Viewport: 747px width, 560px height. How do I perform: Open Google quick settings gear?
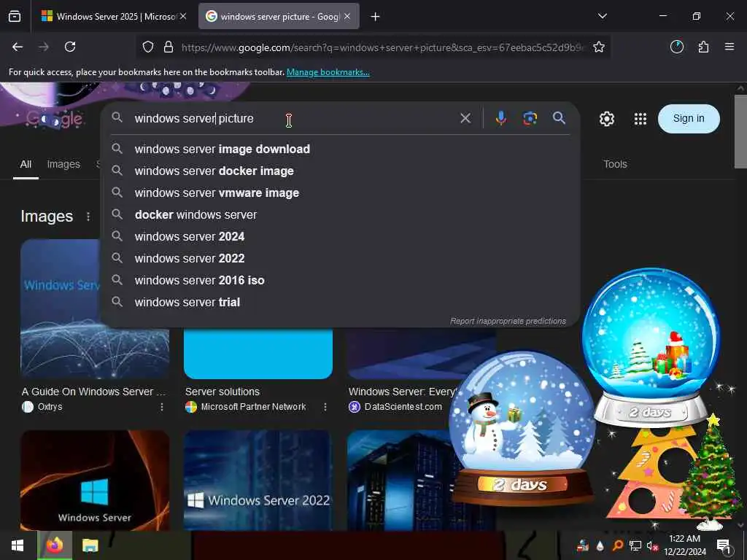point(606,119)
